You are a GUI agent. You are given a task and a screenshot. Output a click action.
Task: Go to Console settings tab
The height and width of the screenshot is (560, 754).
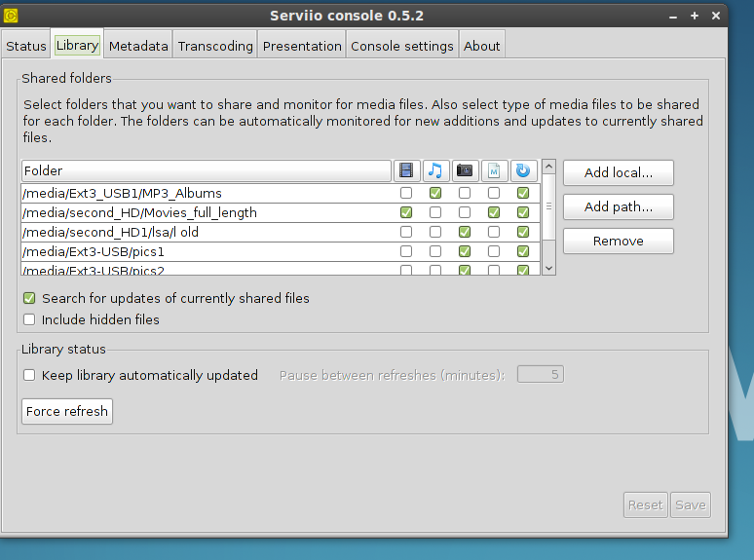401,46
